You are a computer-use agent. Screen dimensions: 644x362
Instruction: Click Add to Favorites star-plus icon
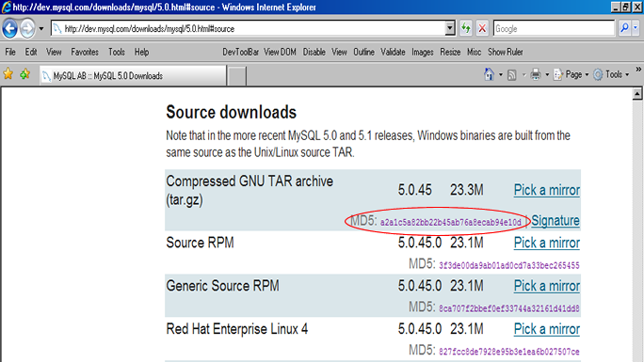tap(25, 74)
